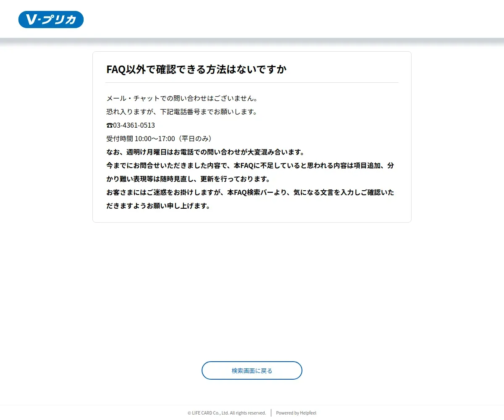This screenshot has height=420, width=504.
Task: Click the phone number 03-4361-0513
Action: tap(134, 125)
